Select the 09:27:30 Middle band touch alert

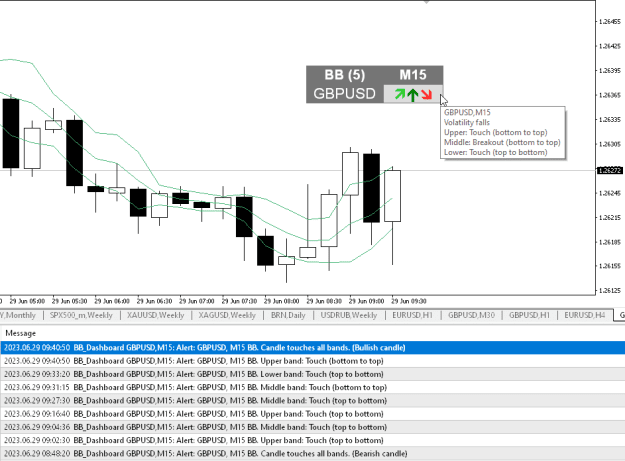312,400
